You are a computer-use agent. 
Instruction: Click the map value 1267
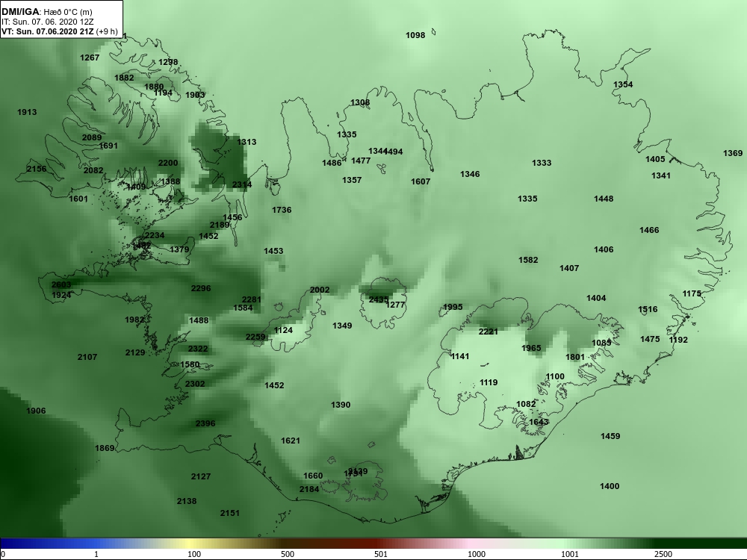pos(90,57)
